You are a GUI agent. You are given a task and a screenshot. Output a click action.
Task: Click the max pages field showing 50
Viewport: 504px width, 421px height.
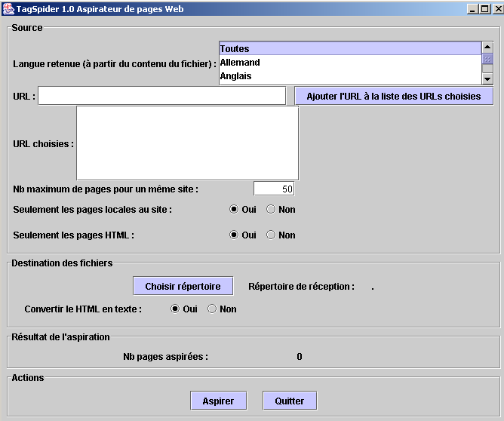coord(273,189)
